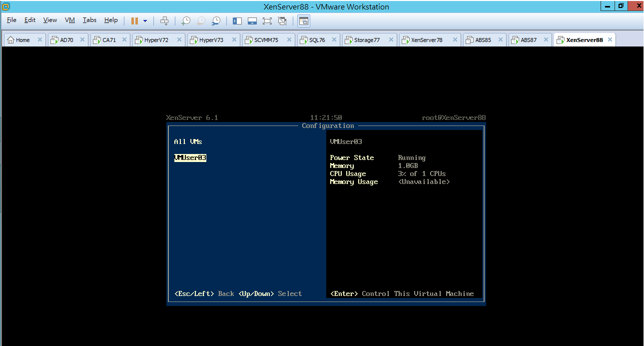Click the CPU Usage 3% value
Screen dimensions: 644x346
(422, 174)
